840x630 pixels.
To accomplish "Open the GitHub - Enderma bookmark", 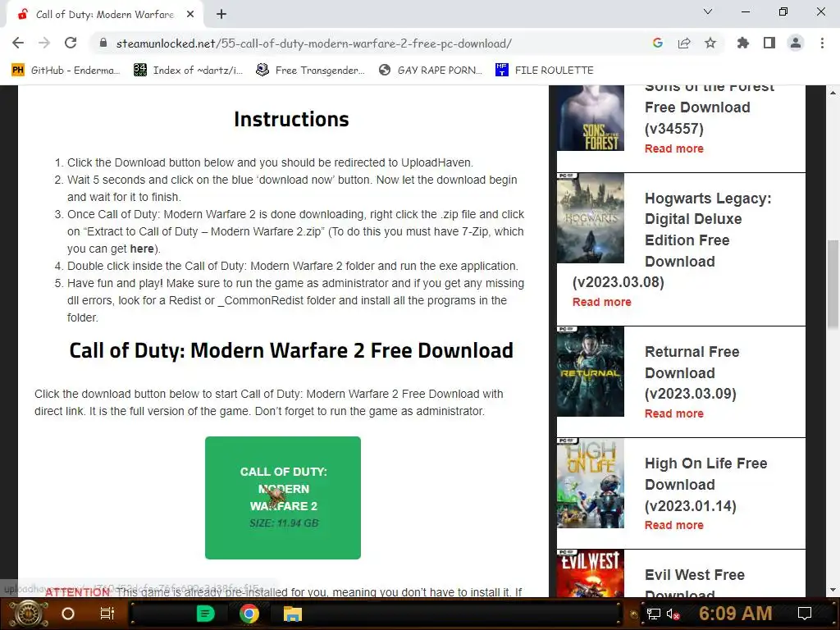I will click(x=66, y=71).
